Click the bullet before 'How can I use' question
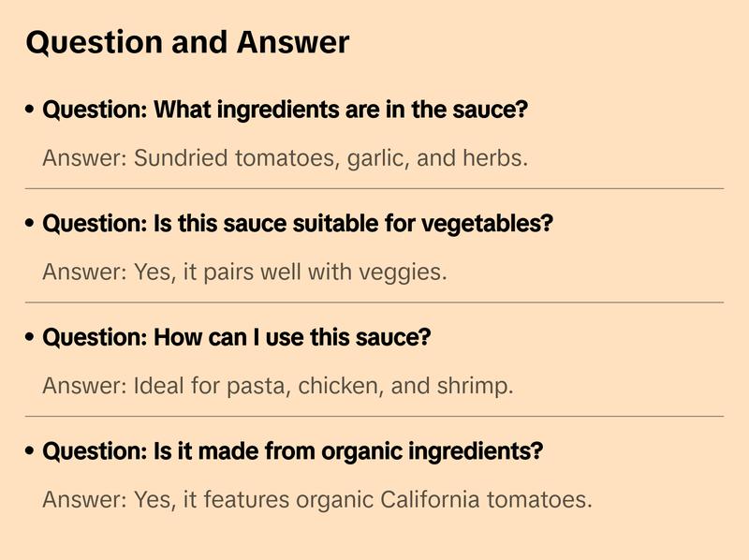The height and width of the screenshot is (560, 749). (30, 337)
